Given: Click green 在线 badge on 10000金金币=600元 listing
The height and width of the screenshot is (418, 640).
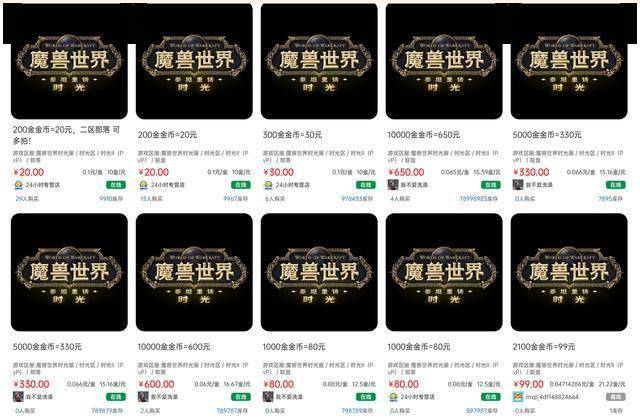Looking at the screenshot, I should coord(241,397).
